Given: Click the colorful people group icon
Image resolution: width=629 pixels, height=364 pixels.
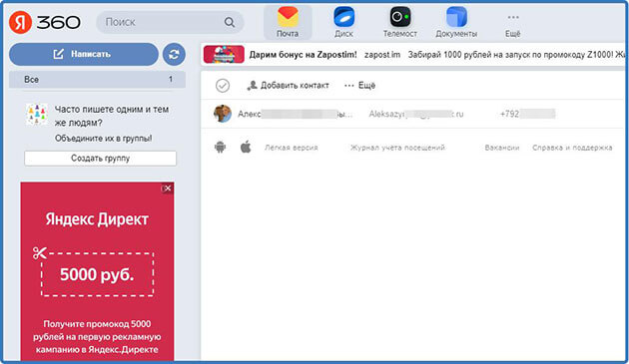Looking at the screenshot, I should tap(37, 115).
